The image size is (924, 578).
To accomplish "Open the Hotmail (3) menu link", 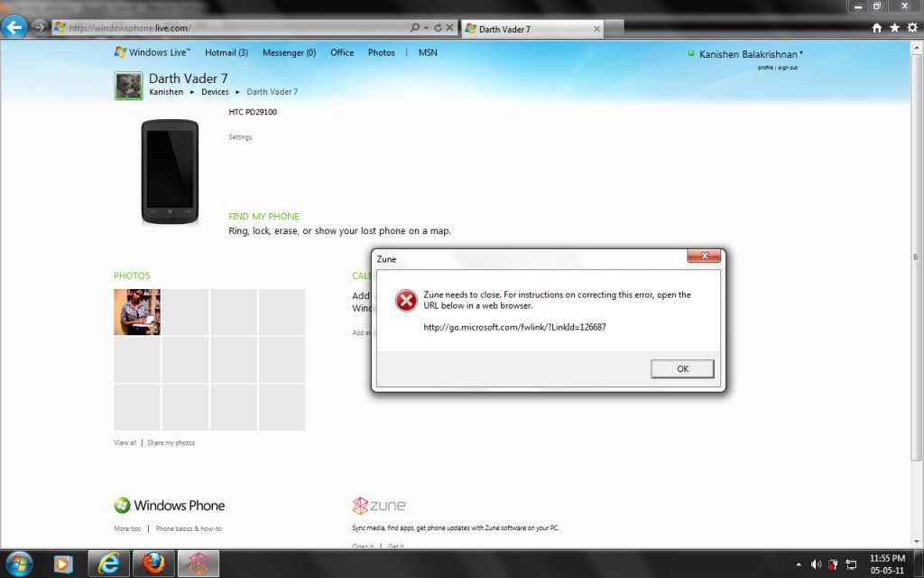I will click(x=226, y=52).
